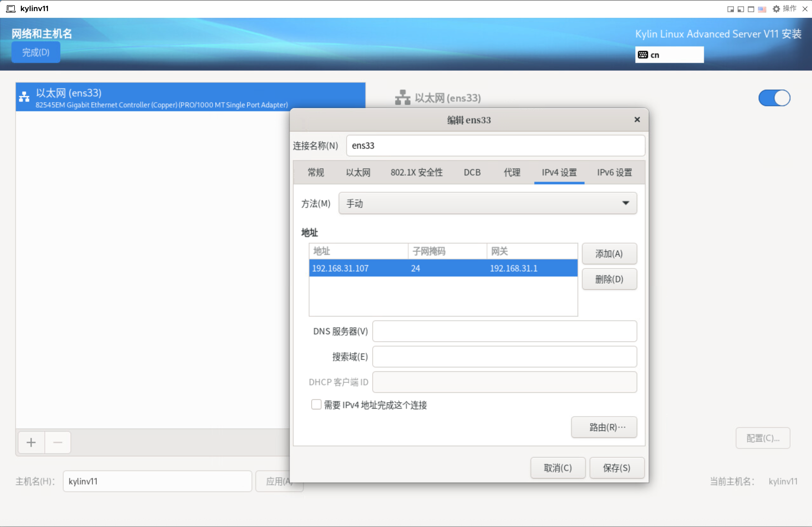Screen dimensions: 812x527
Task: Open 路由(R) routes settings
Action: pos(604,427)
